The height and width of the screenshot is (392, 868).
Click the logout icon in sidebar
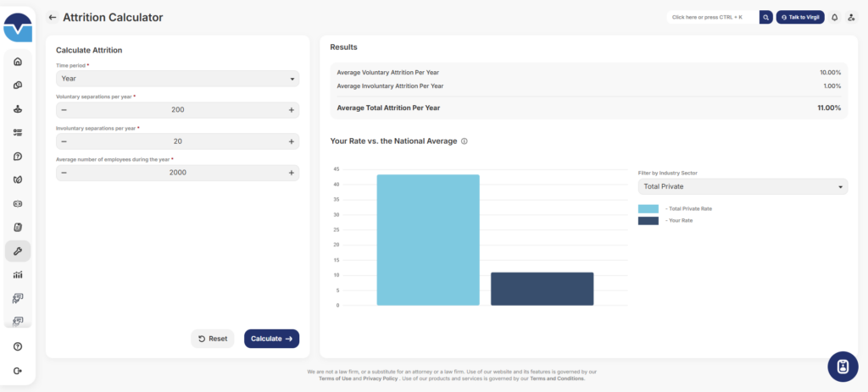[18, 371]
